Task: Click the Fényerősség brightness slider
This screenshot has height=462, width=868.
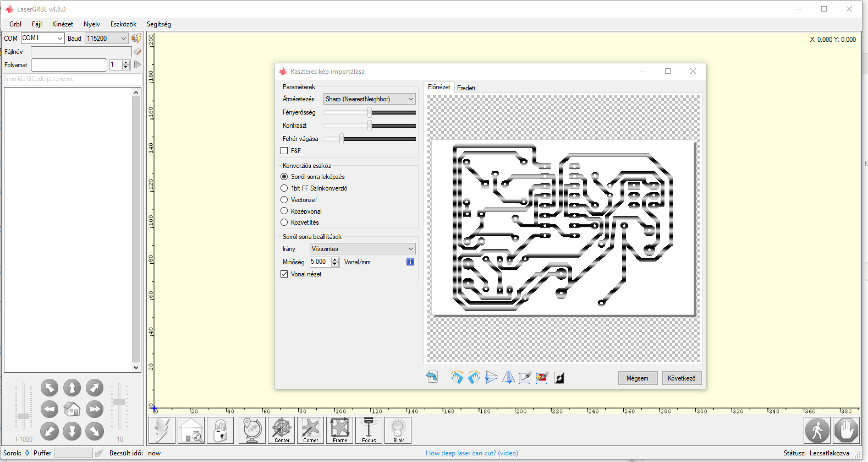Action: tap(370, 112)
